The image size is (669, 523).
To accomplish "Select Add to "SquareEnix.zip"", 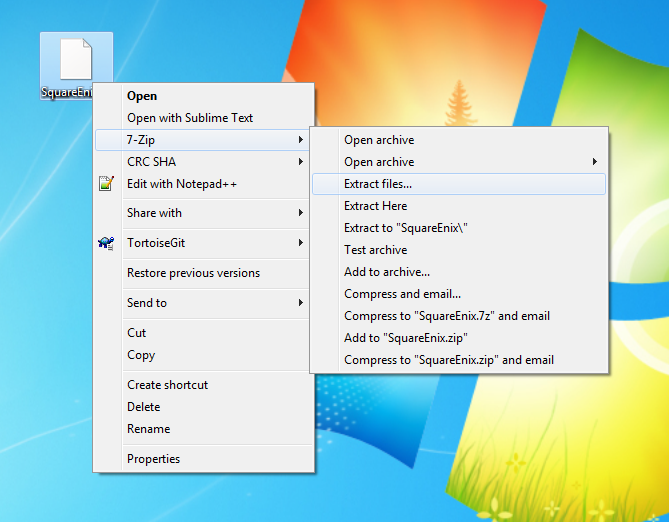I will 459,338.
